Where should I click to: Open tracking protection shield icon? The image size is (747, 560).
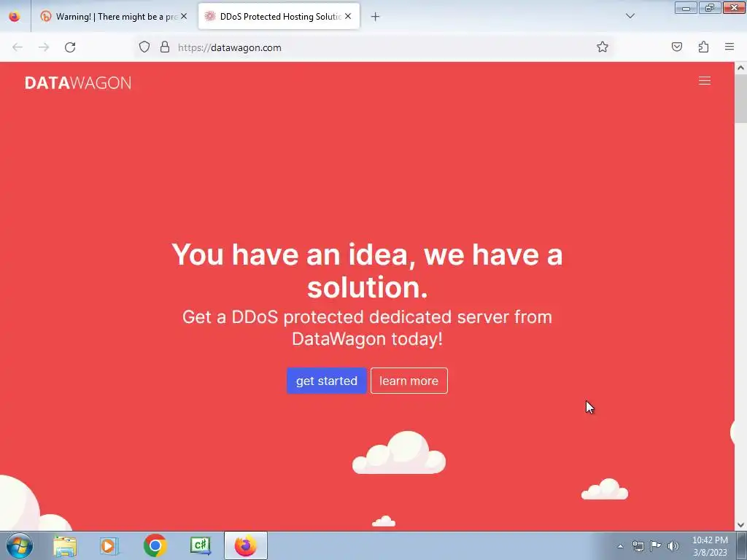point(144,47)
